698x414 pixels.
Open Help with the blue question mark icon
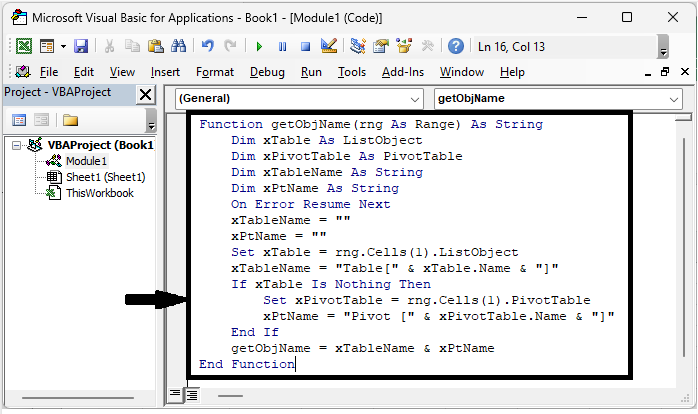(x=456, y=46)
